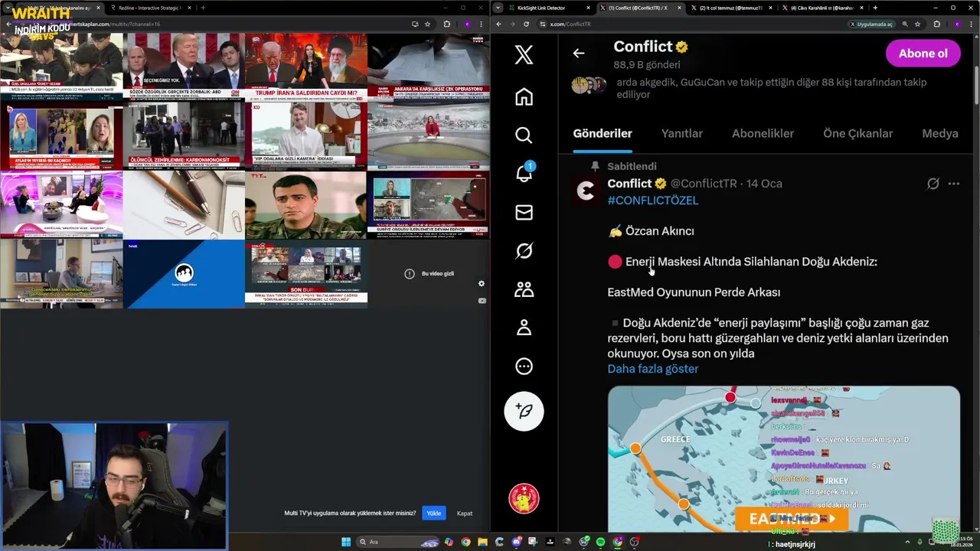The width and height of the screenshot is (980, 551).
Task: Click the YouTube icon beside video grid
Action: (482, 300)
